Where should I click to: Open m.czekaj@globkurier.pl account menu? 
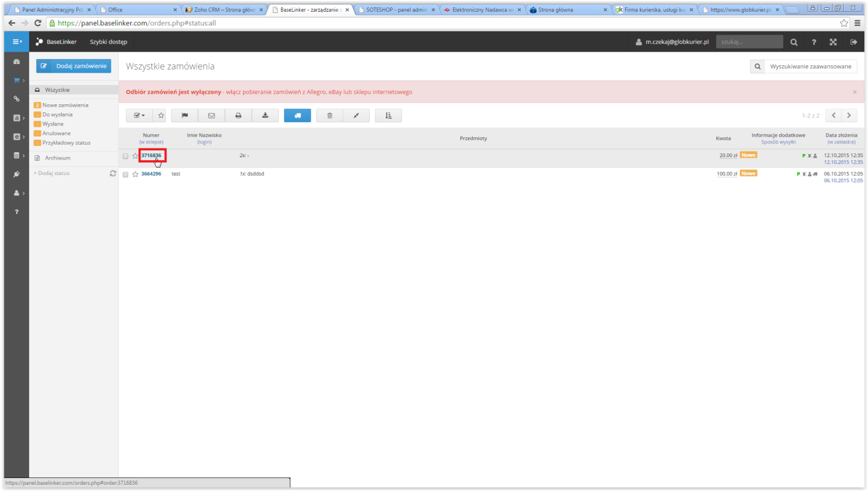tap(672, 42)
